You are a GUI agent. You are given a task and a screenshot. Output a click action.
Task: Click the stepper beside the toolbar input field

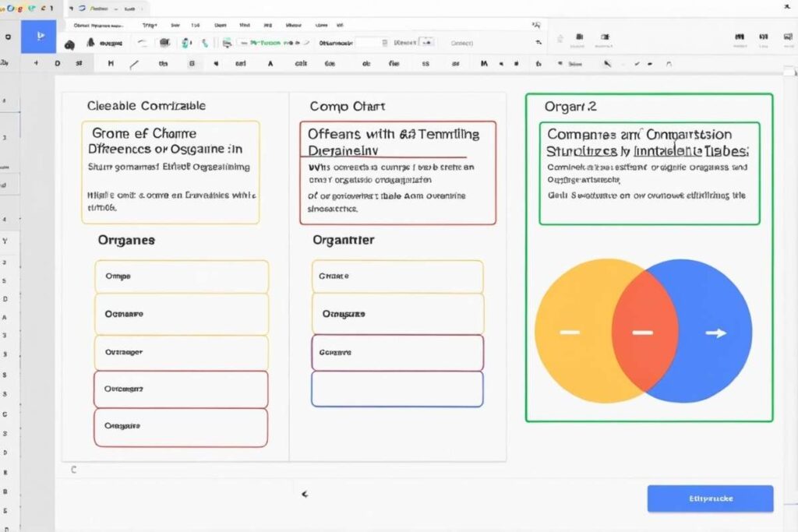[x=385, y=44]
